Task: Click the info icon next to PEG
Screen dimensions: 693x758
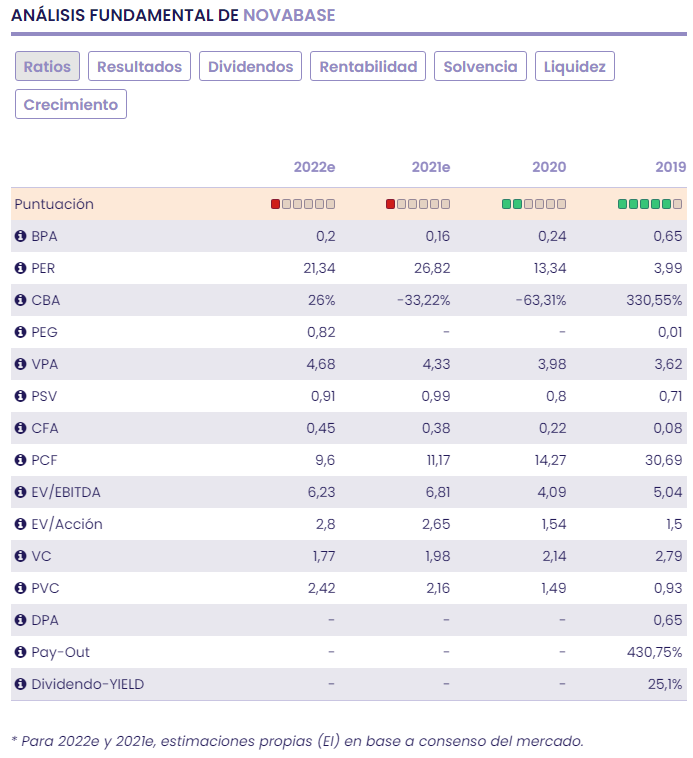Action: [x=20, y=332]
